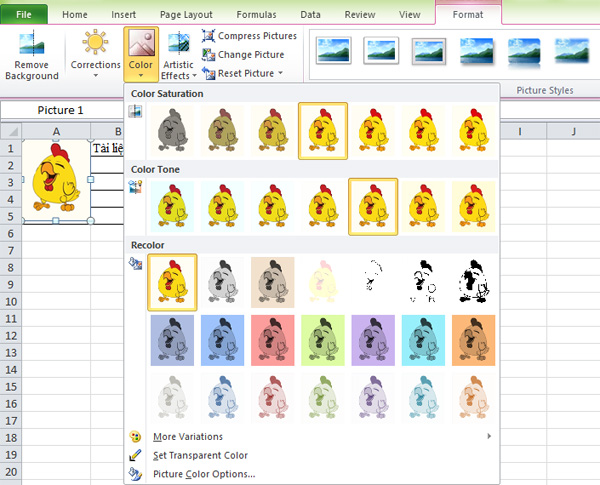Apply dark aqua recolor thumbnail
600x485 pixels.
click(x=423, y=340)
